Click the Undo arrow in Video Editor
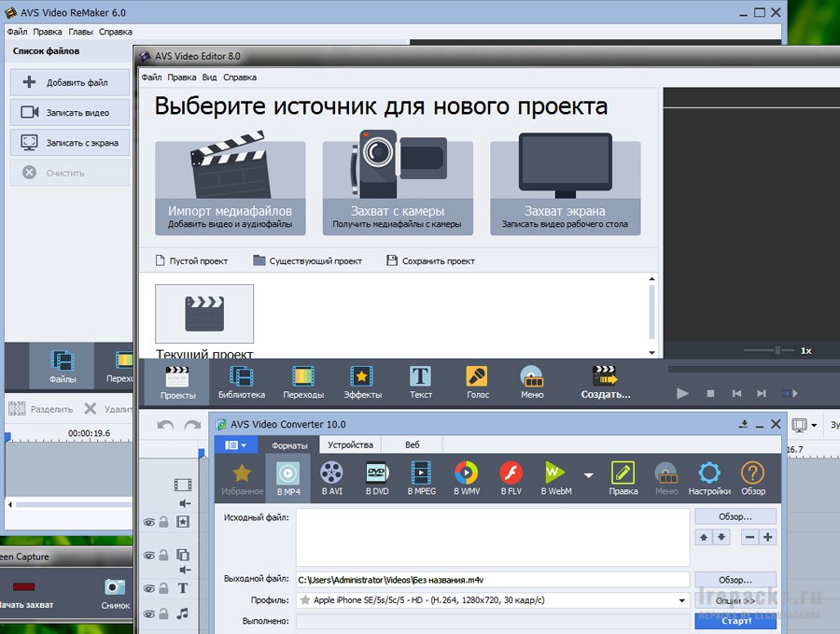The height and width of the screenshot is (634, 840). point(165,425)
